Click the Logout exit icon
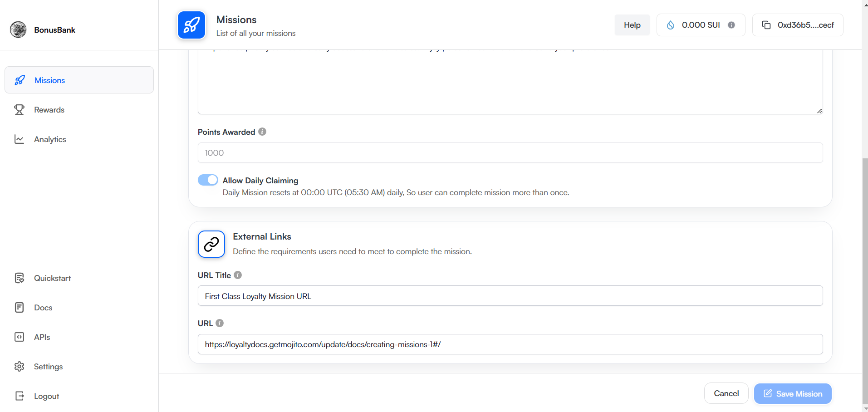 [x=19, y=396]
